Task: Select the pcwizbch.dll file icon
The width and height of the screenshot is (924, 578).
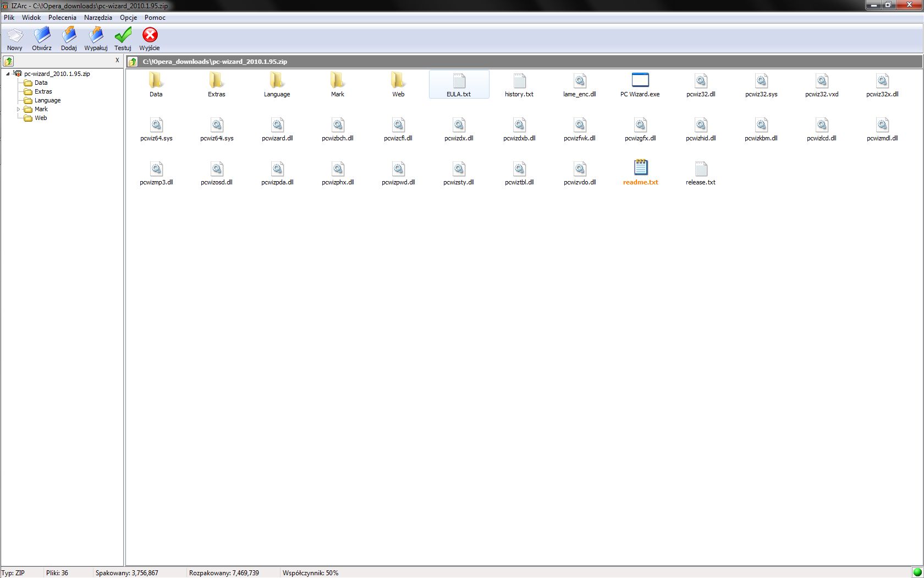Action: pos(338,124)
